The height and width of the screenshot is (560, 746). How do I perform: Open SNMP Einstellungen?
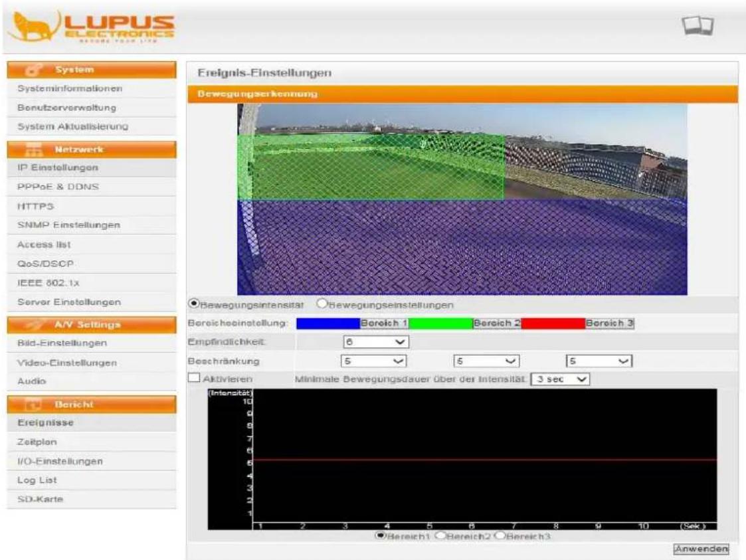point(92,225)
